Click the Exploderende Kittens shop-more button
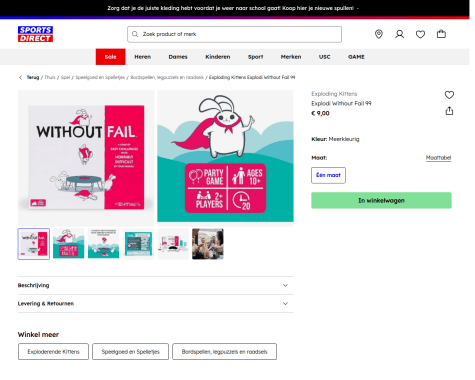The height and width of the screenshot is (380, 475). pos(53,352)
